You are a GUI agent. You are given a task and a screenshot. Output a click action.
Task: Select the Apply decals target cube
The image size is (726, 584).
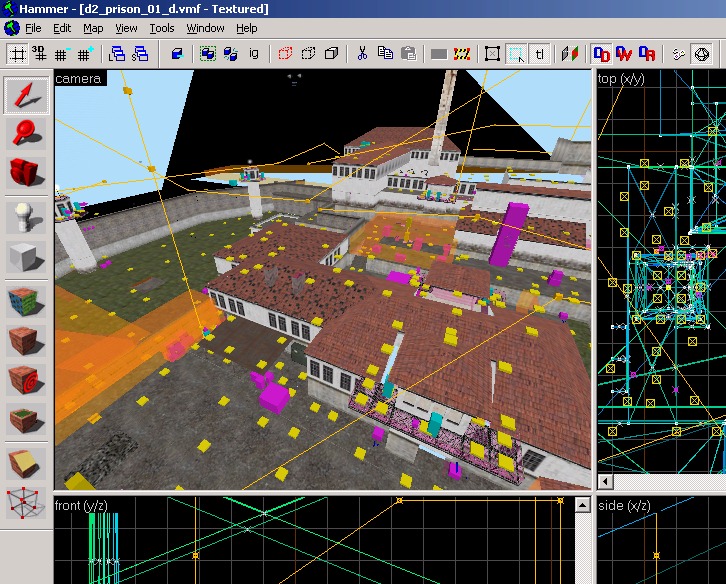pyautogui.click(x=26, y=379)
